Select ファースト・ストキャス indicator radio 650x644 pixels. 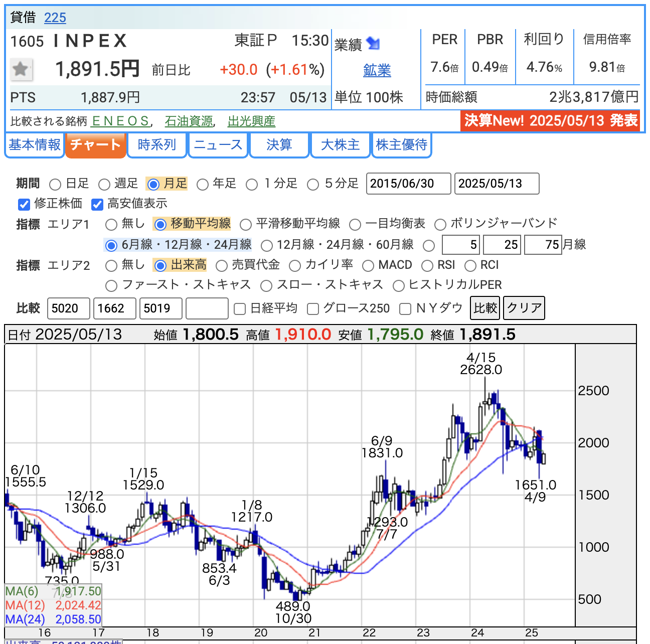click(x=111, y=286)
